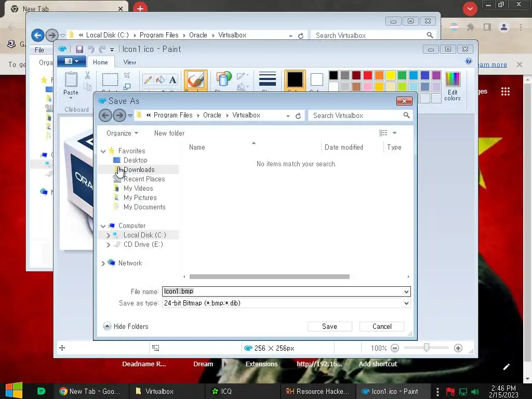Open address bar history dropdown in Save As
532x399 pixels.
pos(288,116)
